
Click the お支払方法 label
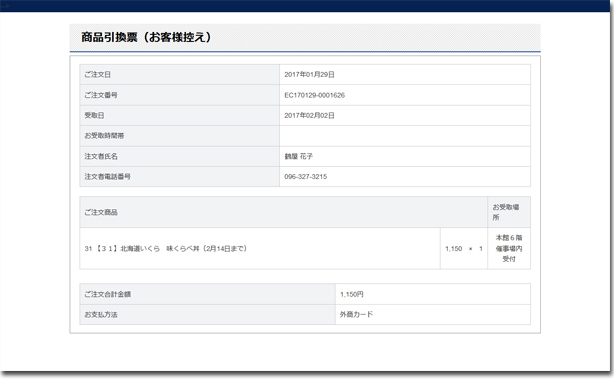coord(101,315)
